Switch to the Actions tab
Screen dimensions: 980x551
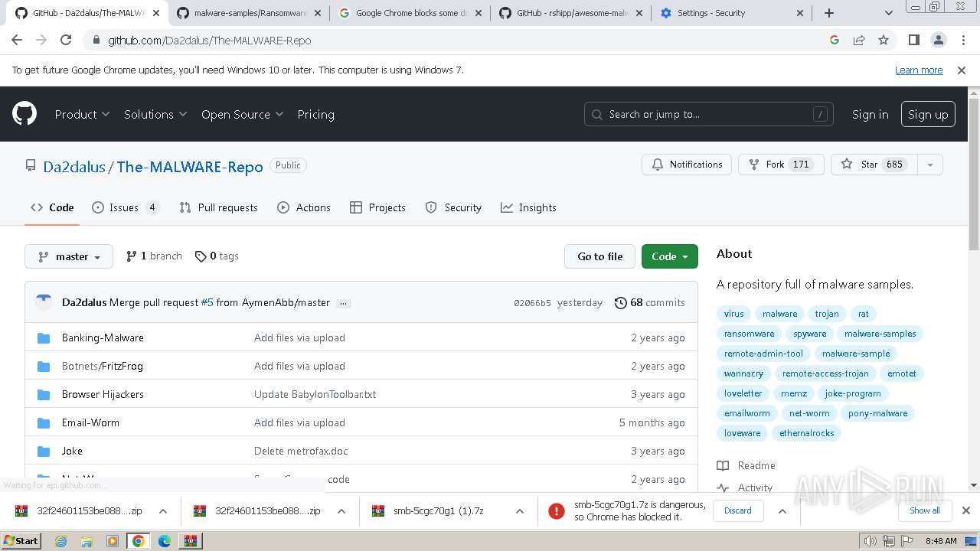click(304, 207)
